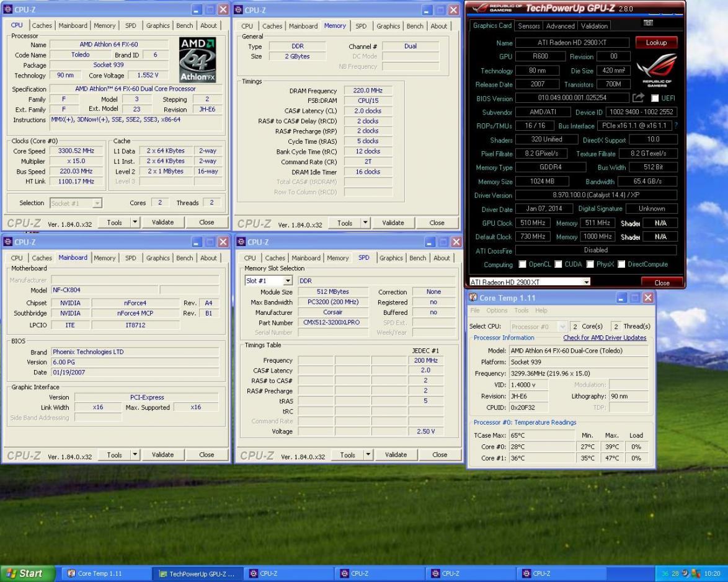Click title bar icon of CPU-Z Memory window

238,10
